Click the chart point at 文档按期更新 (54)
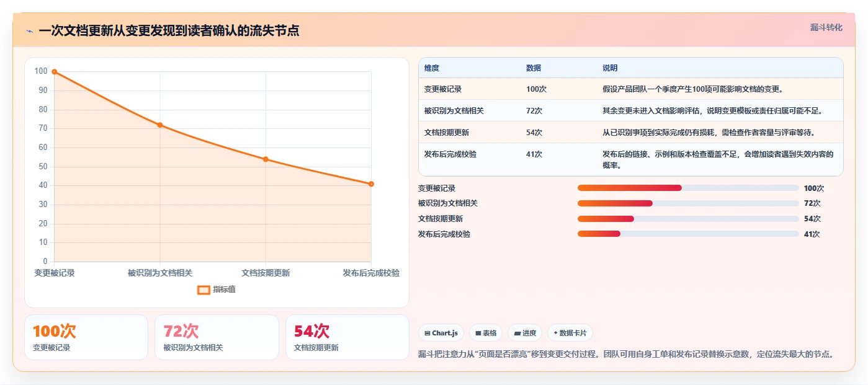868x385 pixels. coord(266,159)
